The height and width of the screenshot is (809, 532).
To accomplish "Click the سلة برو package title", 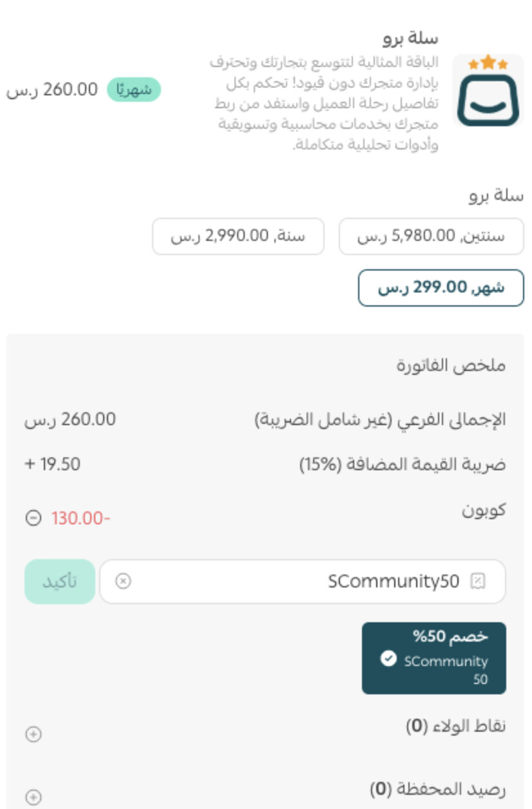I will coord(410,38).
